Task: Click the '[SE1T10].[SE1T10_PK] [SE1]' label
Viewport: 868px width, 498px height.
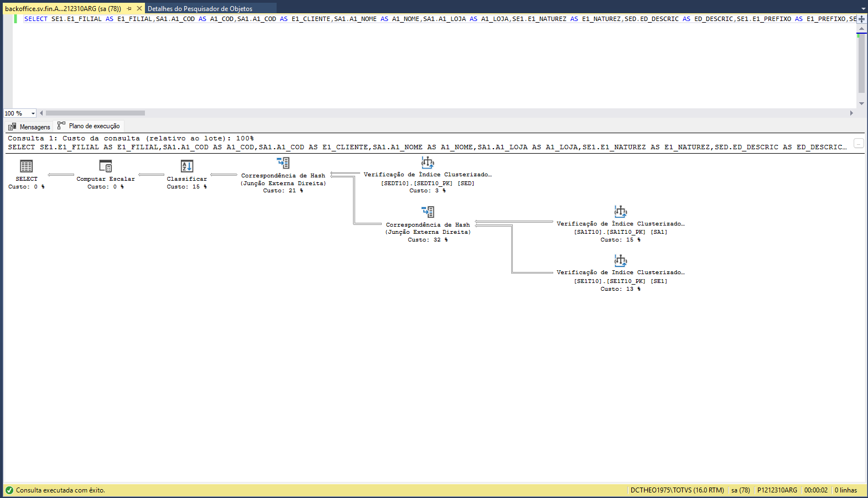Action: pos(621,281)
